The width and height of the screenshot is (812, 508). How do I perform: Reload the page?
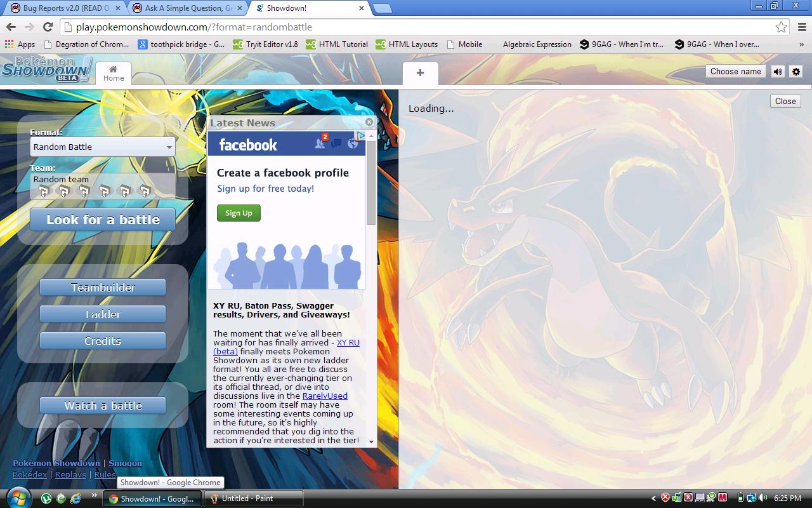coord(48,27)
